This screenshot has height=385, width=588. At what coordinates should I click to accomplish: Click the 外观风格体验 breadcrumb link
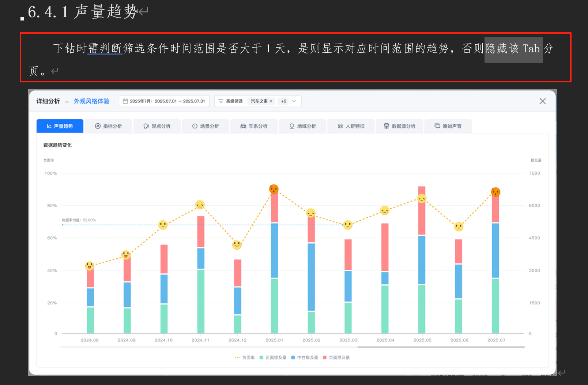(91, 101)
